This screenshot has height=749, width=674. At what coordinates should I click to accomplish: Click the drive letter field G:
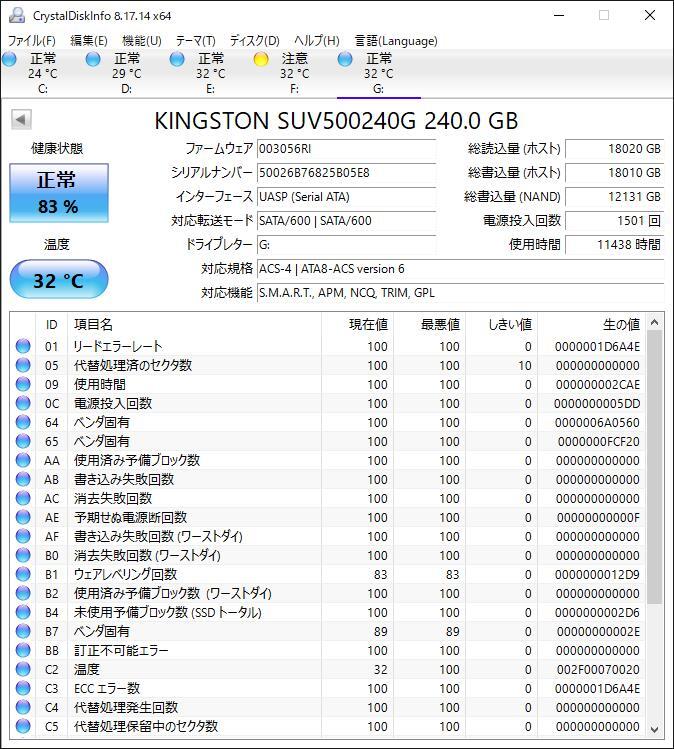346,245
